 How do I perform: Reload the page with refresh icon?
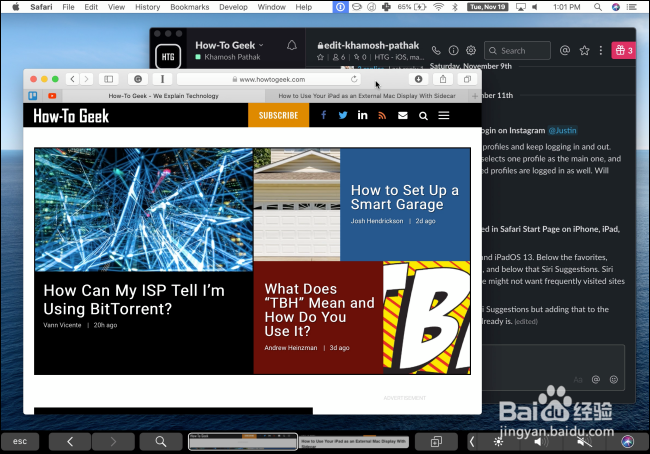coord(354,79)
